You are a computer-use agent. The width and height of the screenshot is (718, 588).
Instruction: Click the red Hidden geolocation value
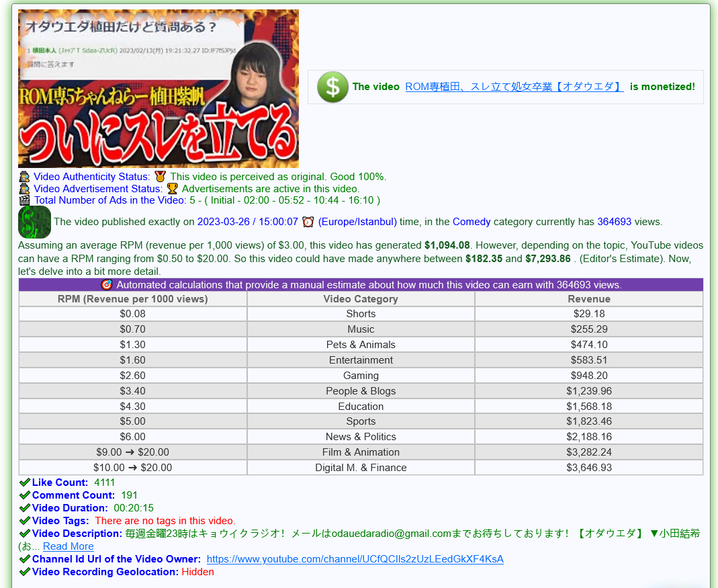[x=198, y=571]
